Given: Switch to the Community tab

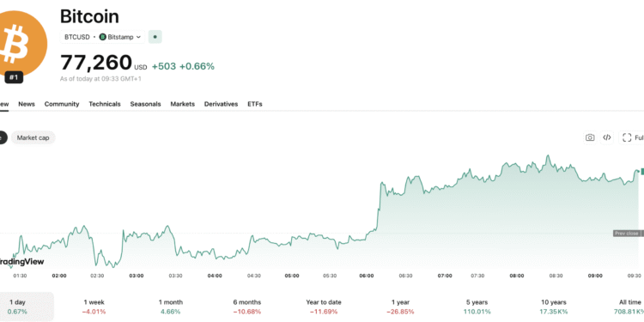Looking at the screenshot, I should point(62,104).
